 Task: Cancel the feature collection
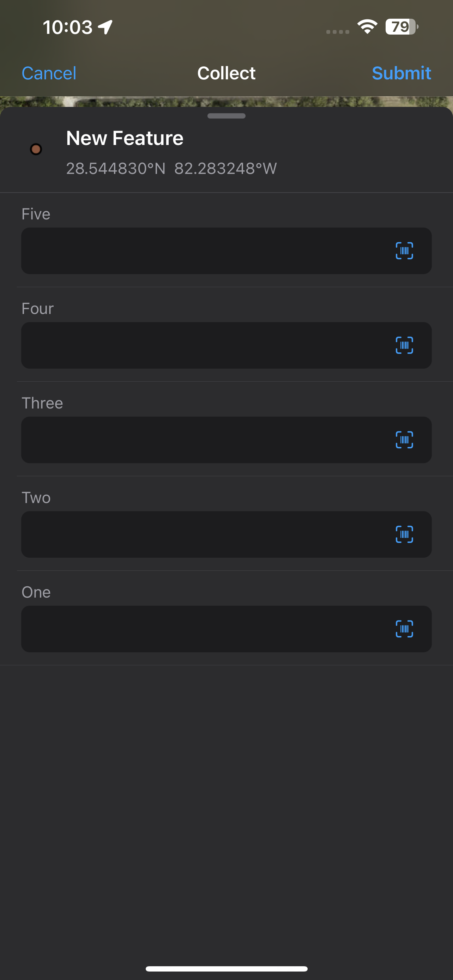pyautogui.click(x=49, y=73)
